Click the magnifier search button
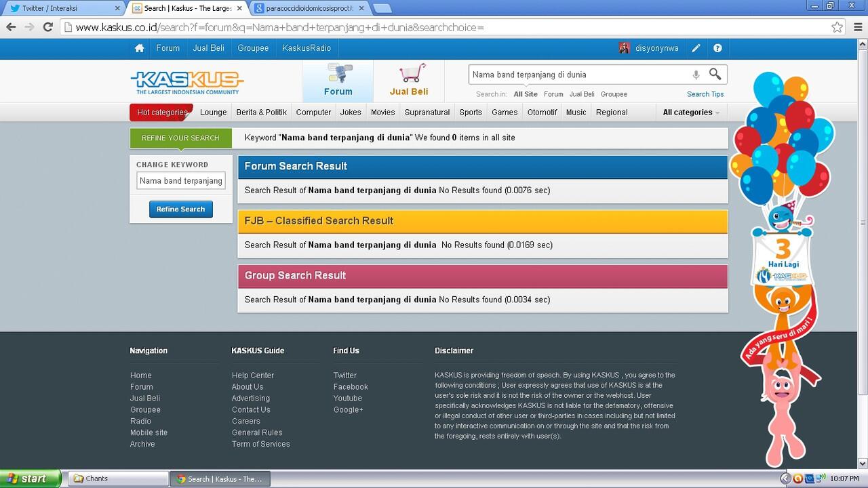Viewport: 868px width, 488px height. pyautogui.click(x=715, y=74)
